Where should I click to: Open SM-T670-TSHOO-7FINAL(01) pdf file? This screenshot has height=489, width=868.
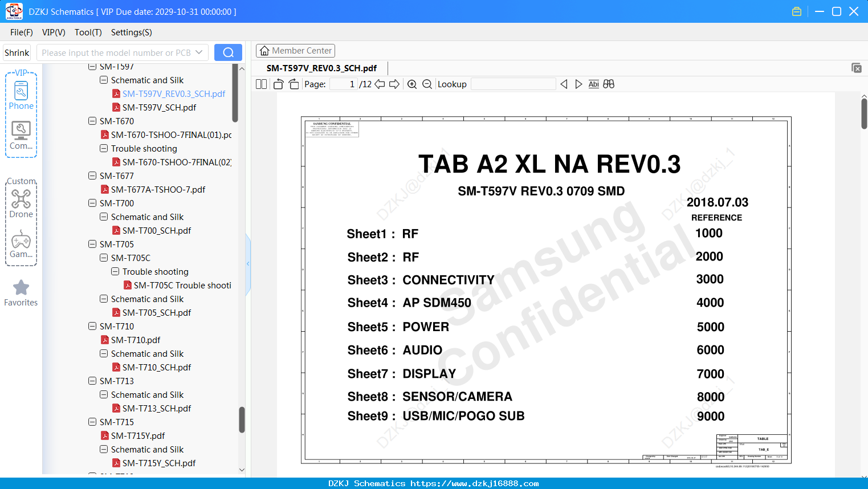click(x=166, y=135)
